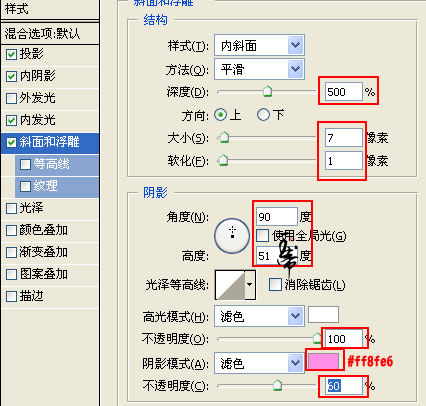
Task: Uncheck the 斜面和浮雕 bevel checkbox
Action: [11, 142]
